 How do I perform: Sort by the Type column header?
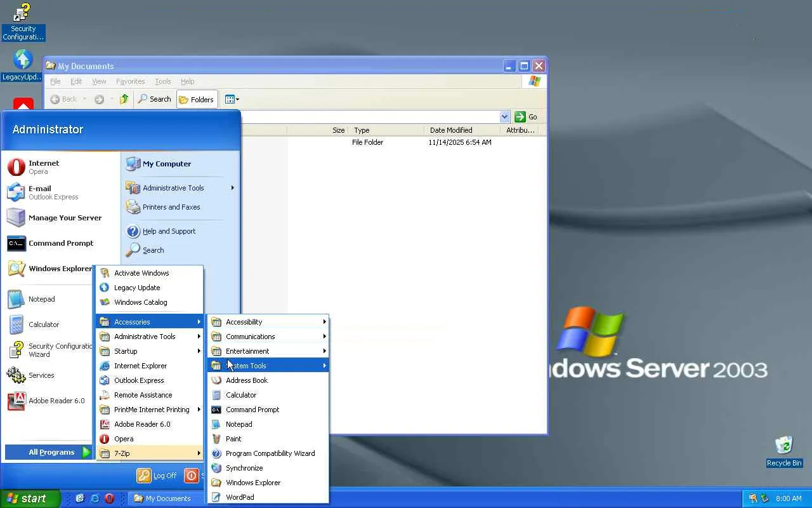tap(386, 130)
